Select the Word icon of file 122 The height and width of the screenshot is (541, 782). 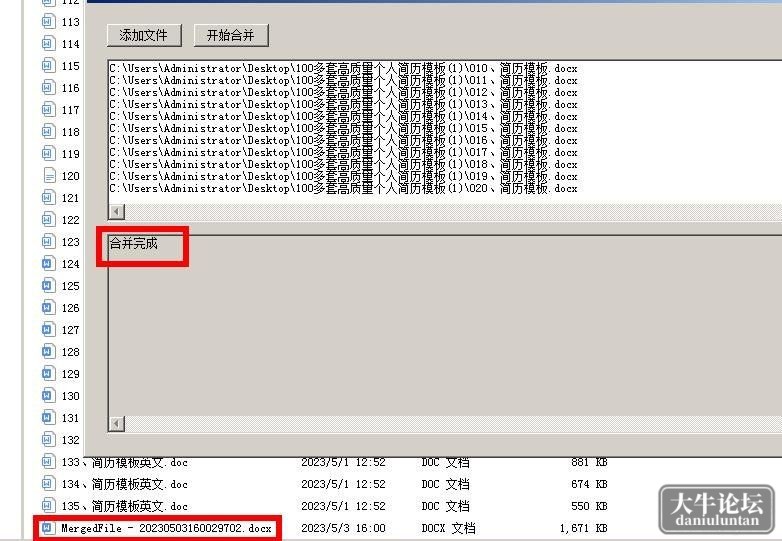[48, 220]
